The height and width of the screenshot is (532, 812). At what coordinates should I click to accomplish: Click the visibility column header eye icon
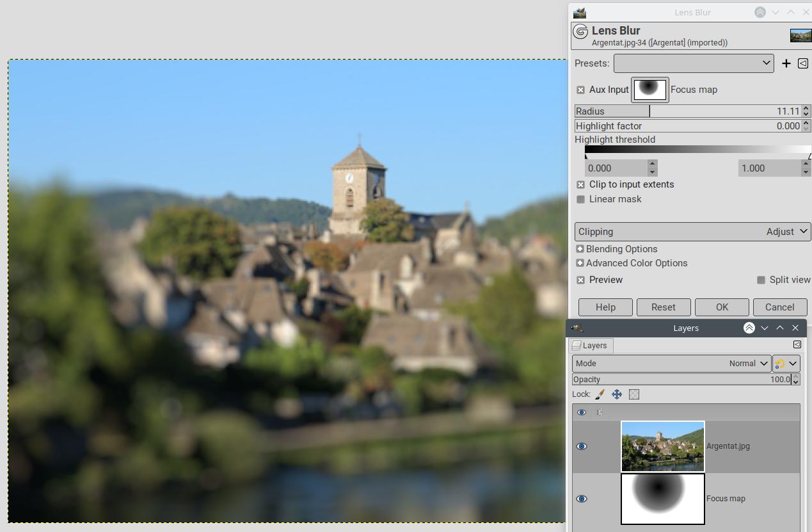(x=582, y=412)
